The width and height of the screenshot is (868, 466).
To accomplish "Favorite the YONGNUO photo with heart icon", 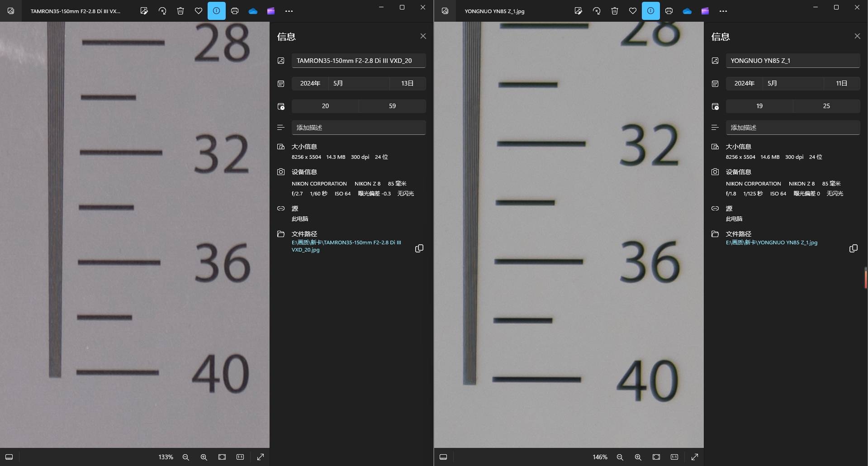I will (632, 11).
